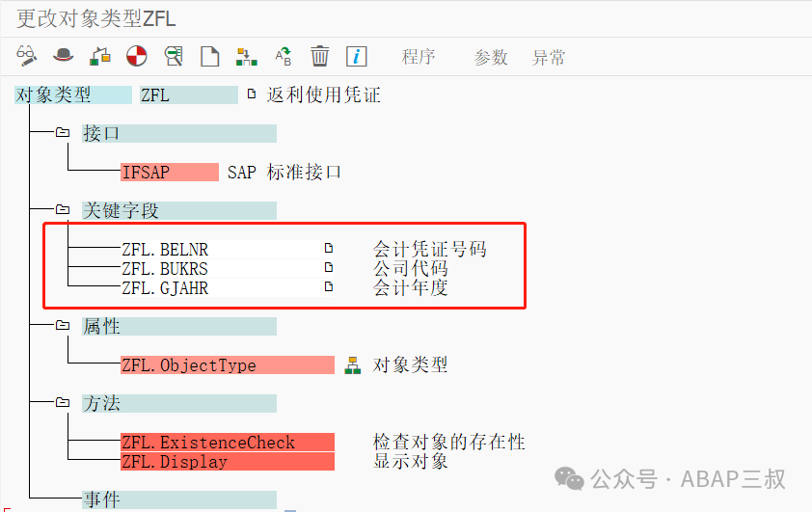Select the ZFL.ExistenceCheck method
Viewport: 812px width, 512px height.
coord(228,443)
